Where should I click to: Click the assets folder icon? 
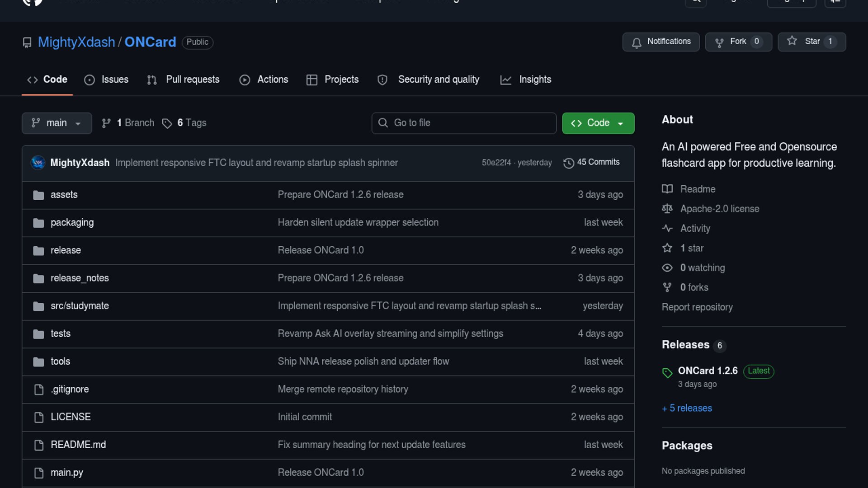38,195
